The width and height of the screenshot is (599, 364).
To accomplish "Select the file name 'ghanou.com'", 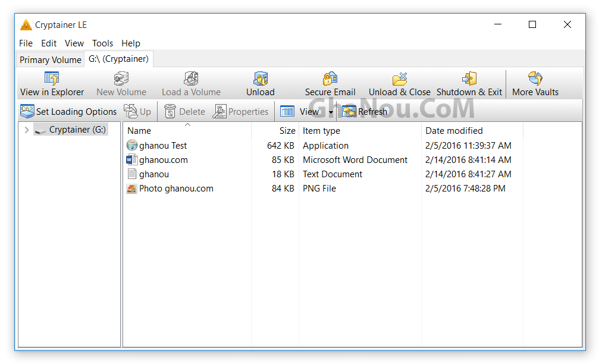I will 164,160.
